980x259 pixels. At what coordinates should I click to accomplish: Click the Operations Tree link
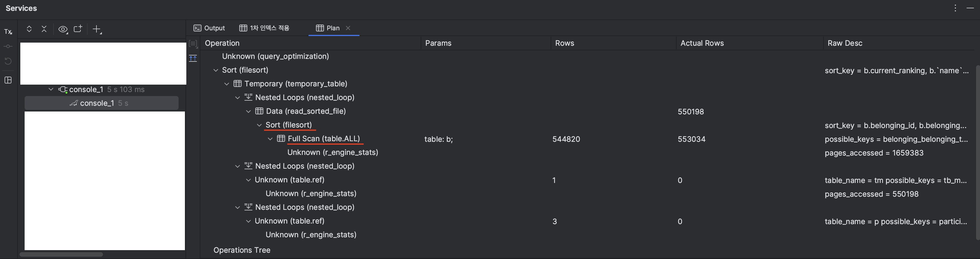[242, 250]
